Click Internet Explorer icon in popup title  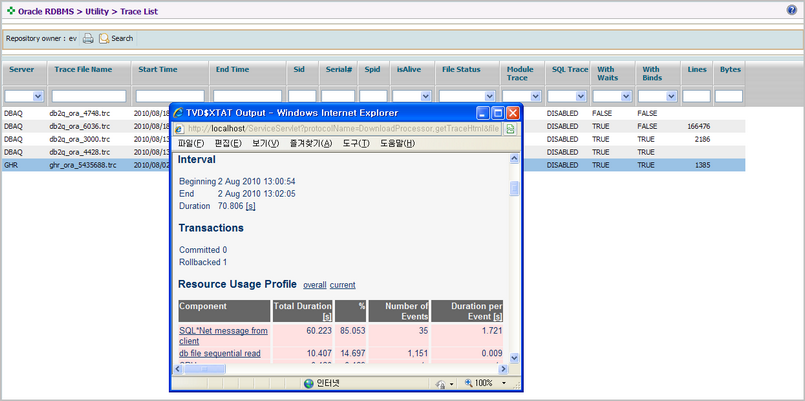179,113
